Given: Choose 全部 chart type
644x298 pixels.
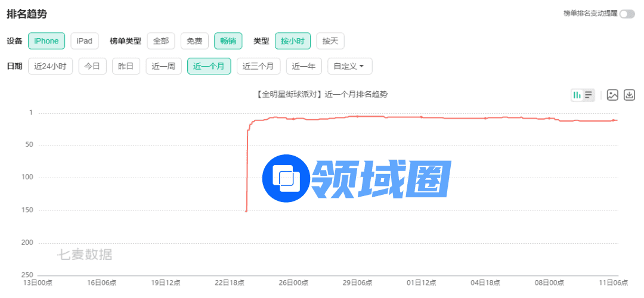Looking at the screenshot, I should [161, 41].
